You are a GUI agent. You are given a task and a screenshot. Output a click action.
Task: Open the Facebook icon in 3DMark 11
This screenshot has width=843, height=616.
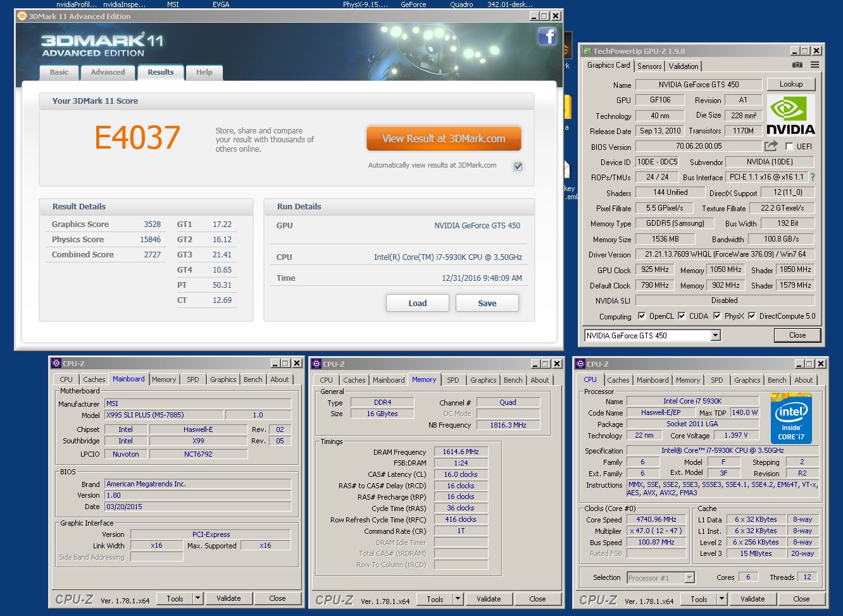pyautogui.click(x=547, y=37)
